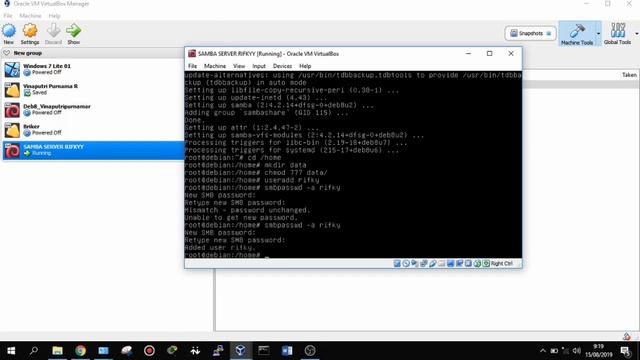
Task: Click the taskbar clock and date
Action: pyautogui.click(x=599, y=351)
